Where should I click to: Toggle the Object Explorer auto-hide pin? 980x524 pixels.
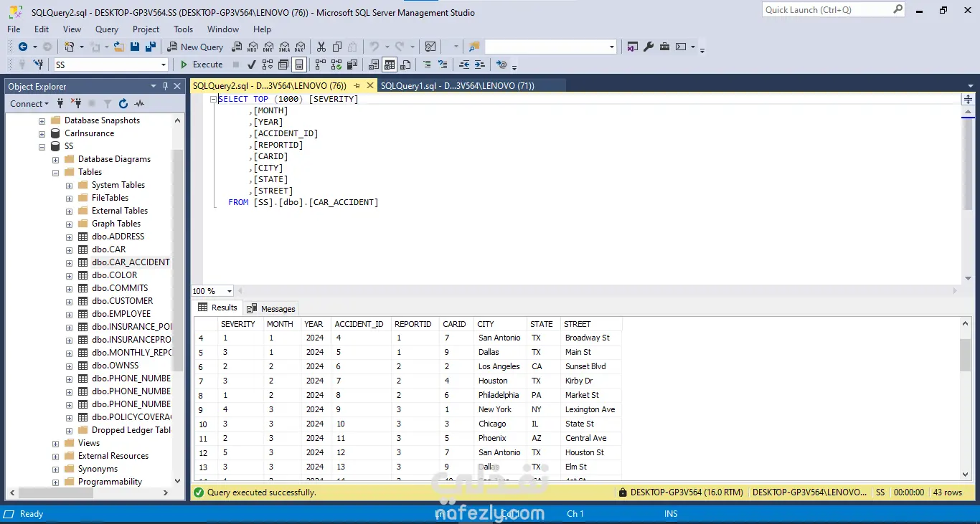pos(165,86)
